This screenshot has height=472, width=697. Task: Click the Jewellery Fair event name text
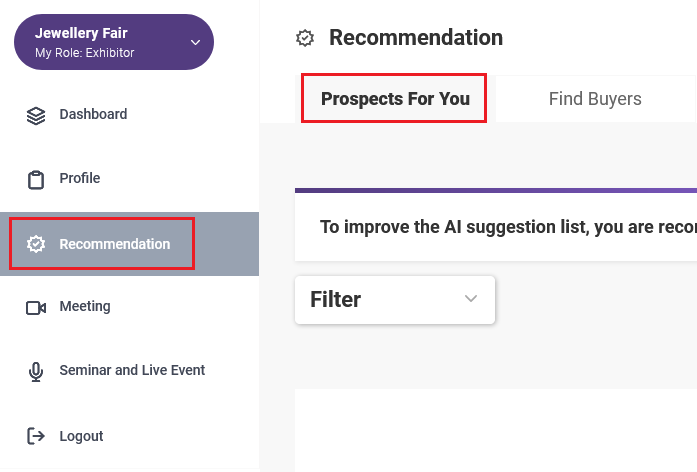(x=81, y=33)
